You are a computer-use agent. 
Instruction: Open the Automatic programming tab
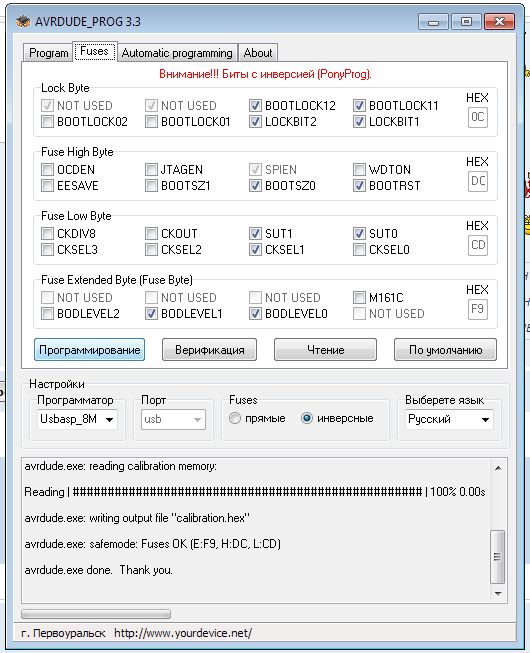click(x=177, y=53)
